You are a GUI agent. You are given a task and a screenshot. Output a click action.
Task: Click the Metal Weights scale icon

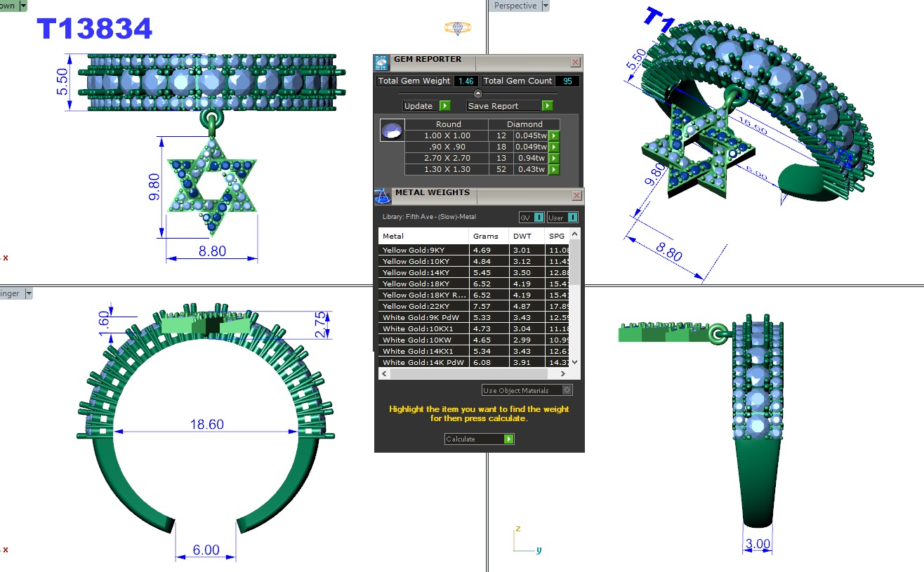[383, 196]
